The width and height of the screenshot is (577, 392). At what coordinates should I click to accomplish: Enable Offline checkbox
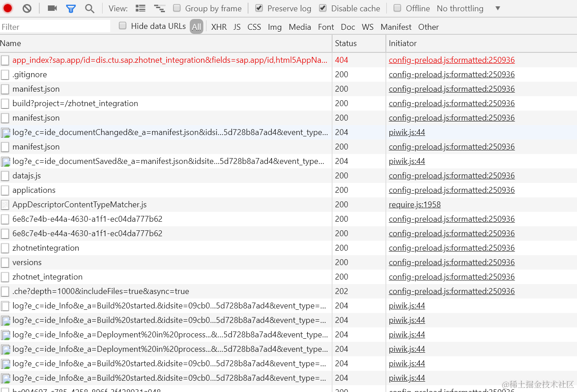coord(397,8)
